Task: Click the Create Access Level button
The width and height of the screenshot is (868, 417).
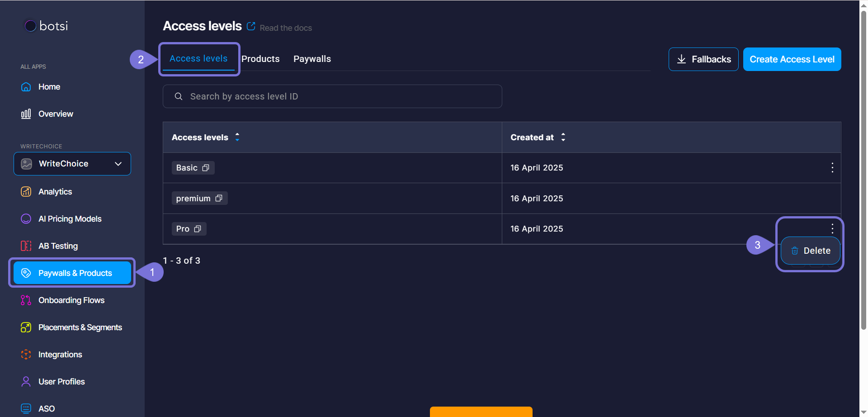Action: point(792,59)
